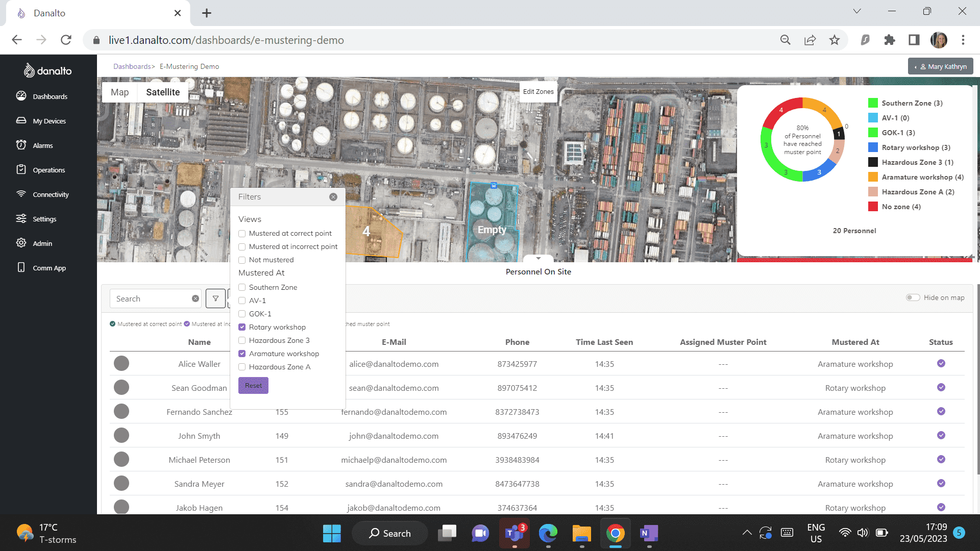Clear the personnel search field

195,298
